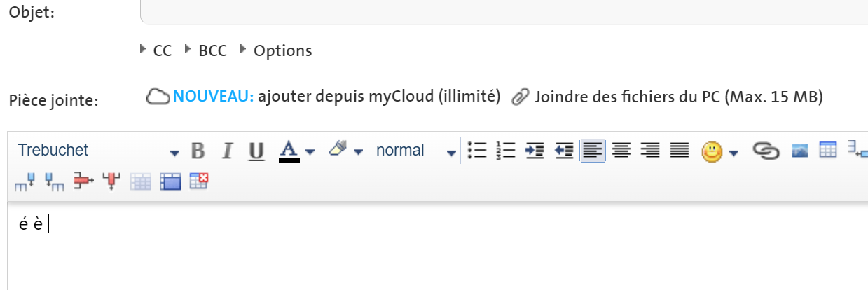Increase text indent
The image size is (868, 290).
(535, 151)
